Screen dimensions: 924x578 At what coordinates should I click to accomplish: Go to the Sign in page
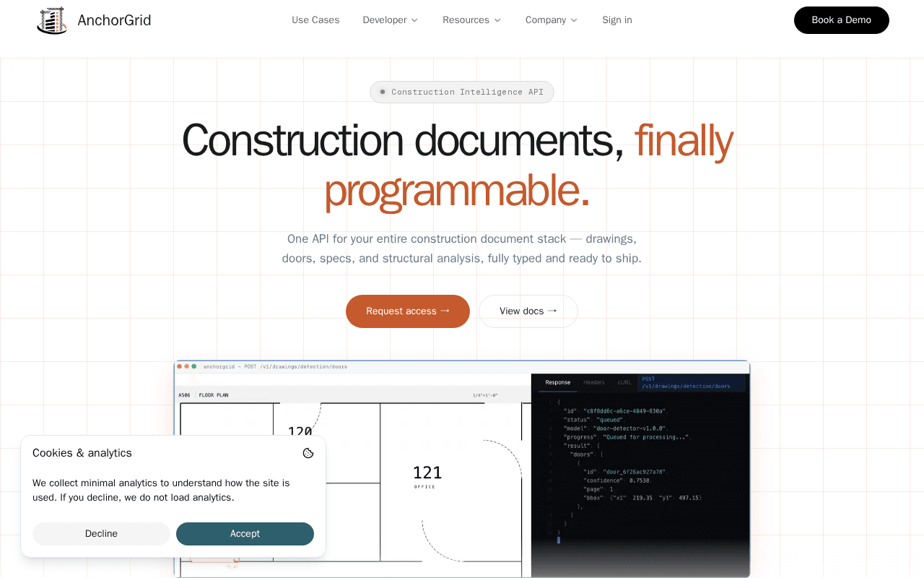(617, 20)
